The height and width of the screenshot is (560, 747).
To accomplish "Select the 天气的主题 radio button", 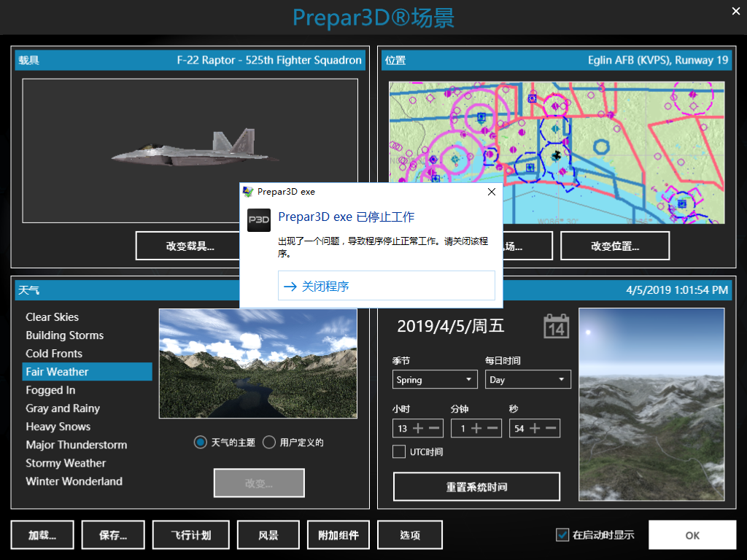I will pos(201,443).
